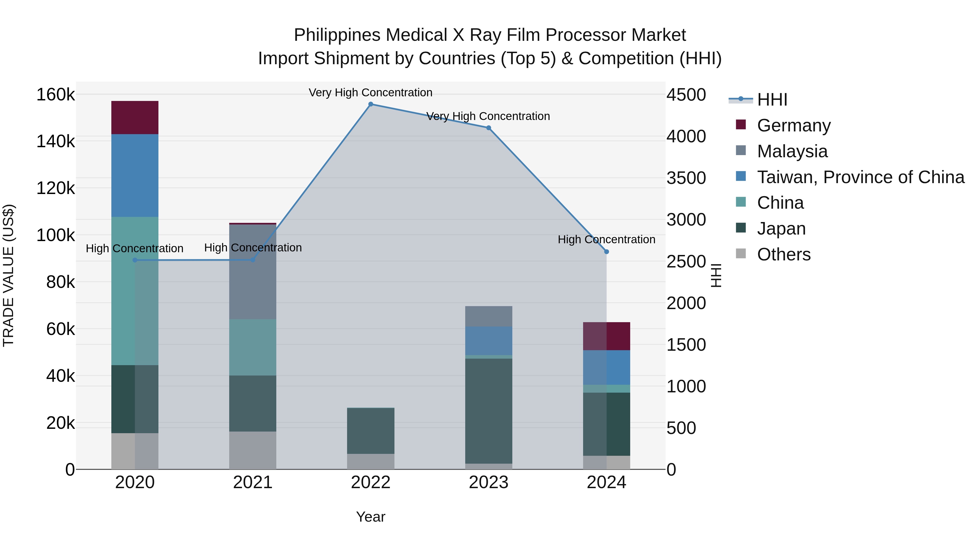Click the 2022 x-axis tick label
980x551 pixels.
point(370,482)
